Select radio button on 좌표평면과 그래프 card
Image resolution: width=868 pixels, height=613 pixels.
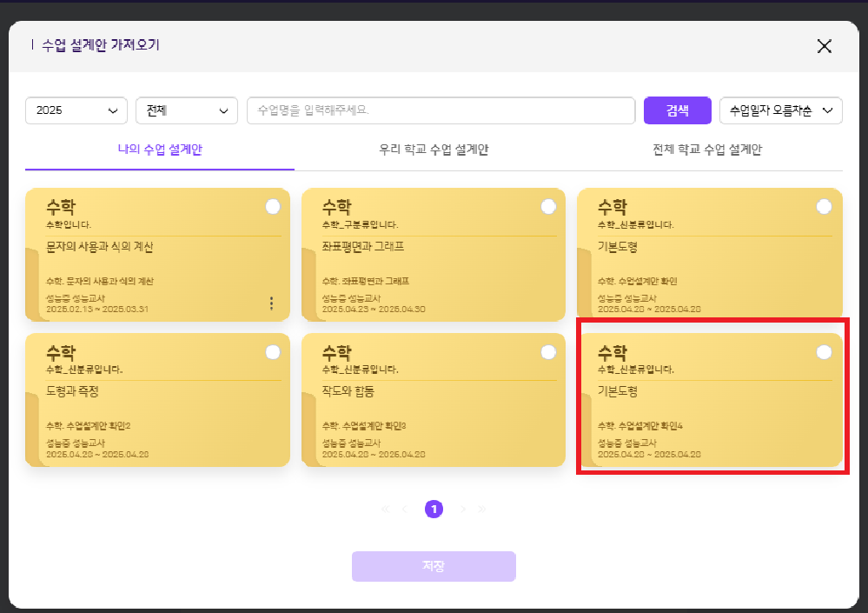coord(548,207)
